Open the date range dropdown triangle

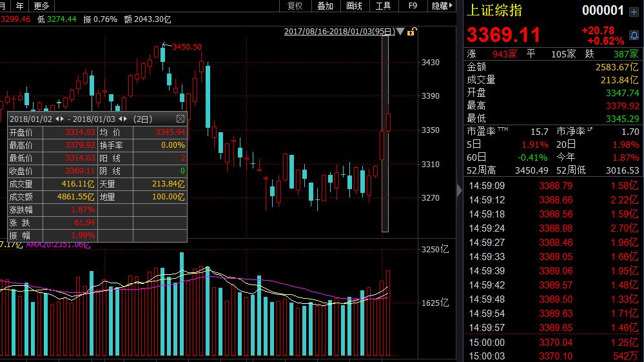click(x=400, y=32)
